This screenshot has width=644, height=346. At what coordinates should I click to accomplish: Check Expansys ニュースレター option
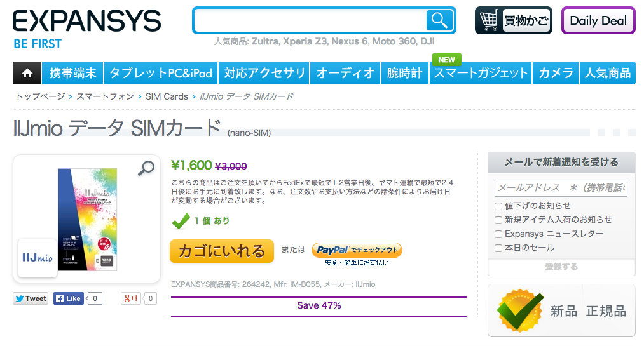coord(498,234)
